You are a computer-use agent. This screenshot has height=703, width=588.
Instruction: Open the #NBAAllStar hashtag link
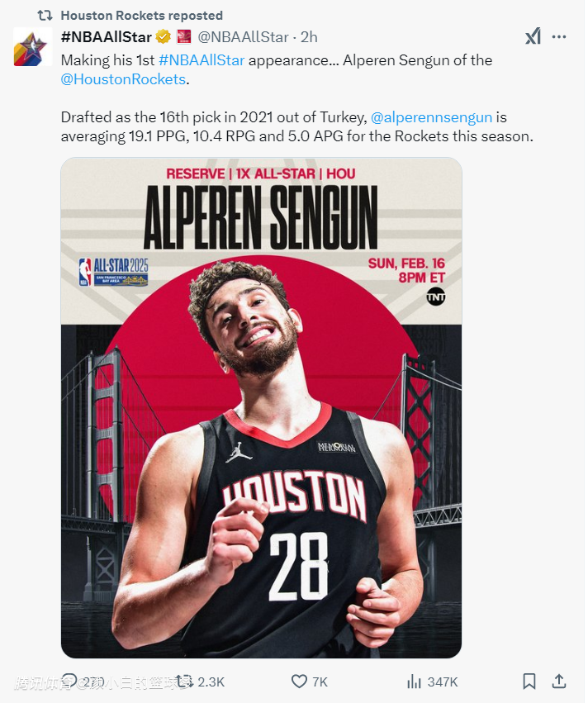pos(202,60)
